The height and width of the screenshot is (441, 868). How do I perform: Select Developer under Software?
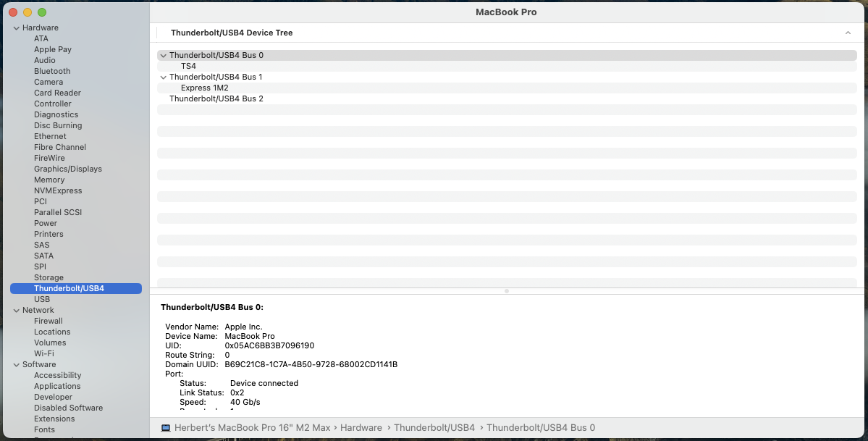coord(53,397)
